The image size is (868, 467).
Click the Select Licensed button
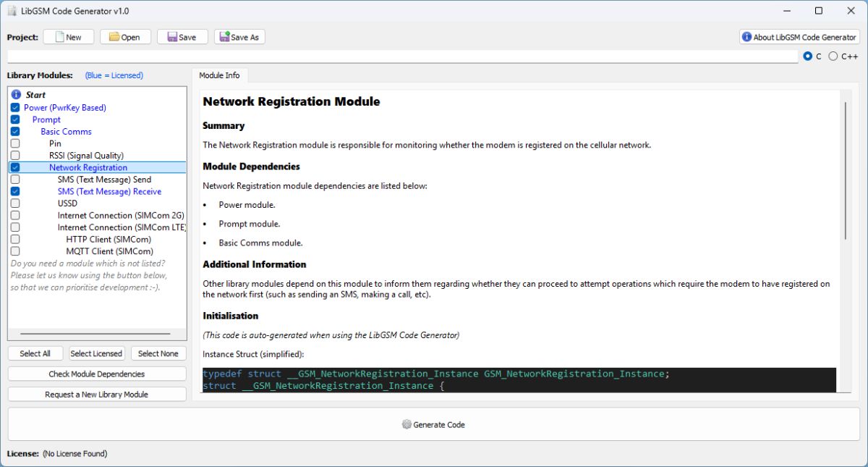click(x=96, y=353)
